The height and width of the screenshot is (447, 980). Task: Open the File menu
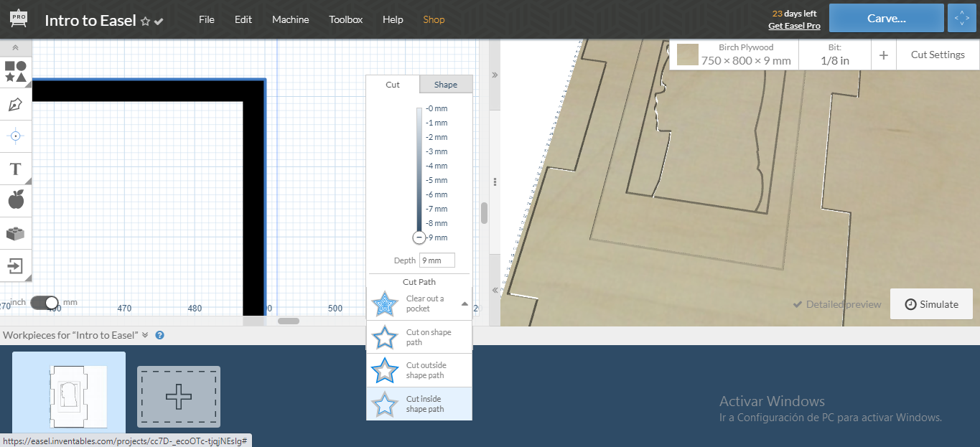tap(207, 19)
